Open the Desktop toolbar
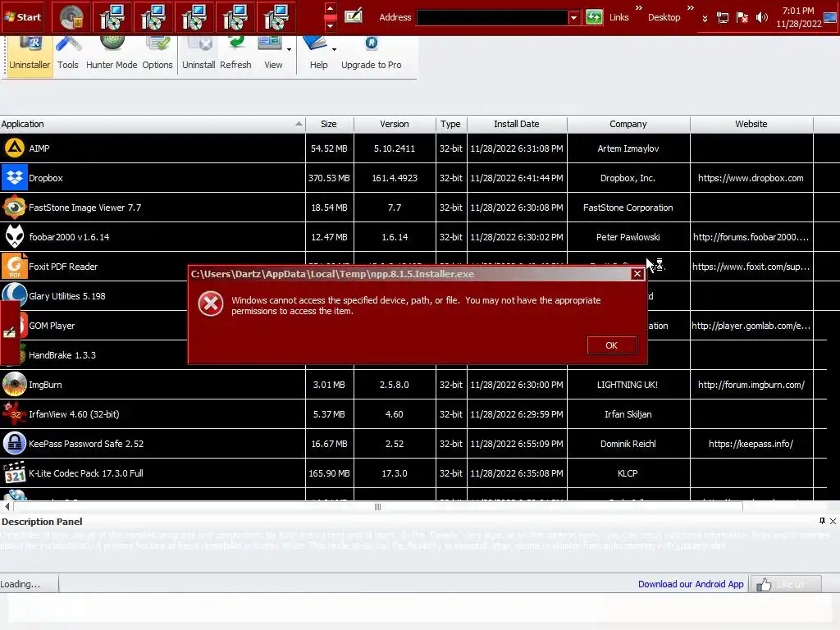 pyautogui.click(x=664, y=17)
